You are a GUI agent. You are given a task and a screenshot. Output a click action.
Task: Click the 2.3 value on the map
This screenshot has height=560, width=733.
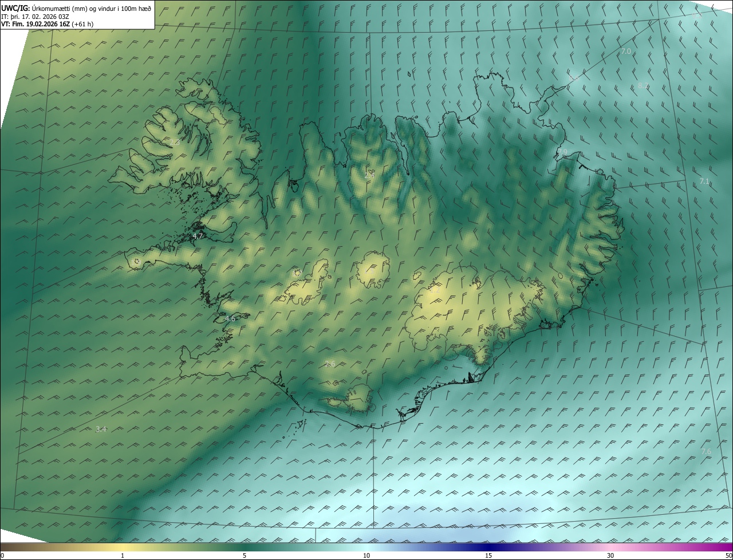pyautogui.click(x=175, y=143)
